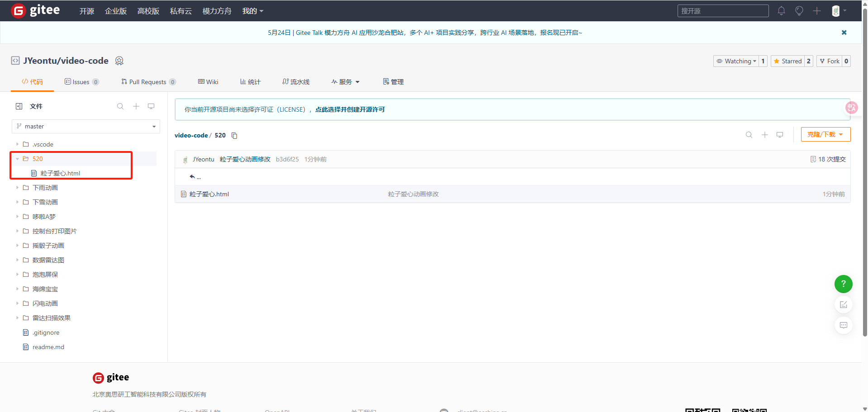The width and height of the screenshot is (868, 412).
Task: Expand the 泡泡屏保 folder
Action: pyautogui.click(x=18, y=275)
